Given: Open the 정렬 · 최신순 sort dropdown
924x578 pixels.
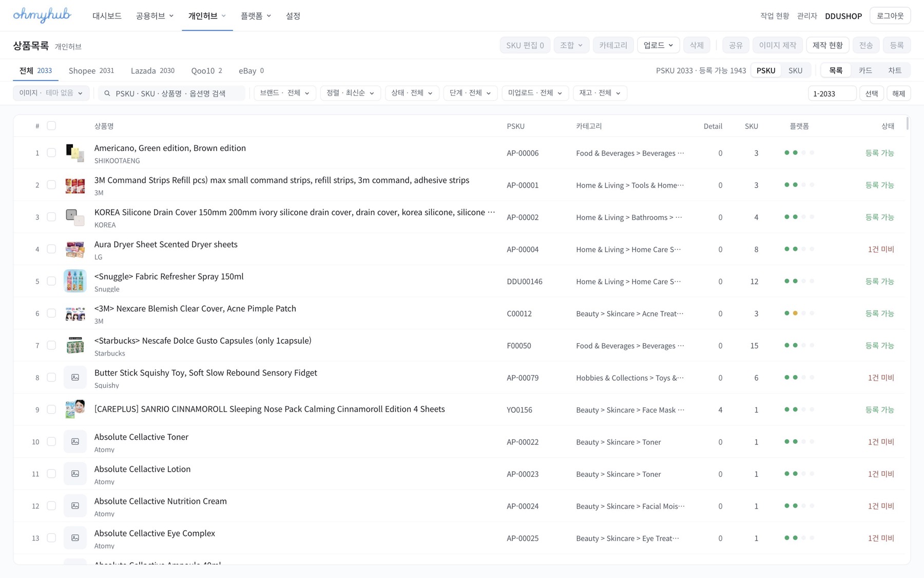Looking at the screenshot, I should 350,93.
